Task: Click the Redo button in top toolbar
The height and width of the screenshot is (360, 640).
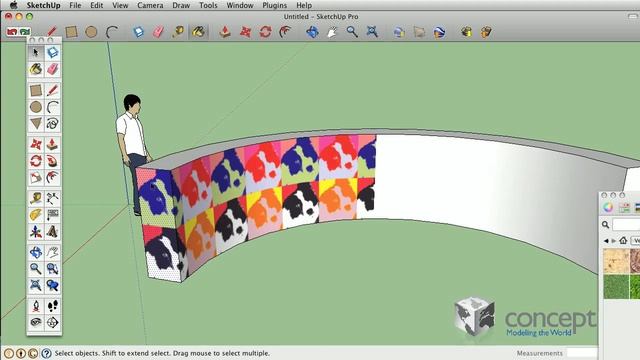Action: pos(25,32)
